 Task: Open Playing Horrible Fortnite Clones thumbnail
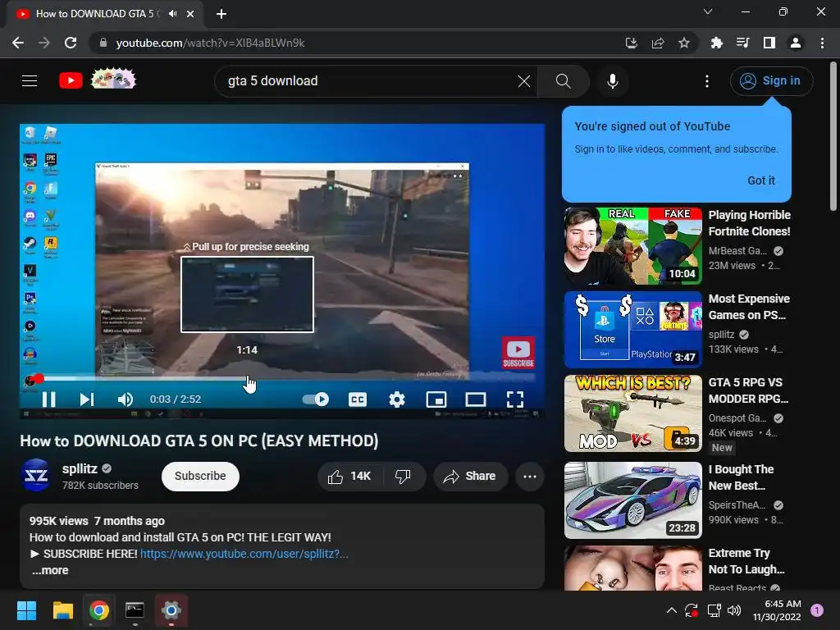(632, 246)
